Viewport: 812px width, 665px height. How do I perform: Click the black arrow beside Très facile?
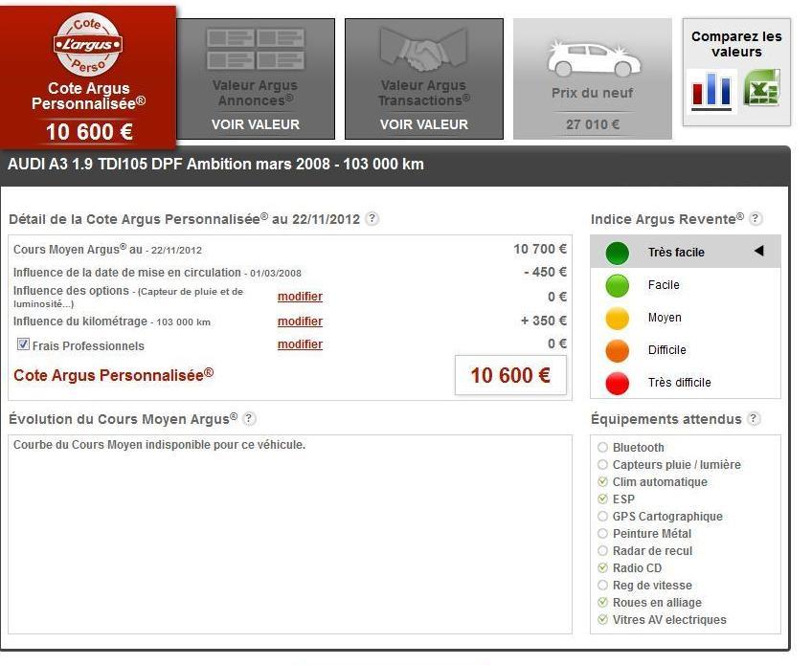(759, 251)
